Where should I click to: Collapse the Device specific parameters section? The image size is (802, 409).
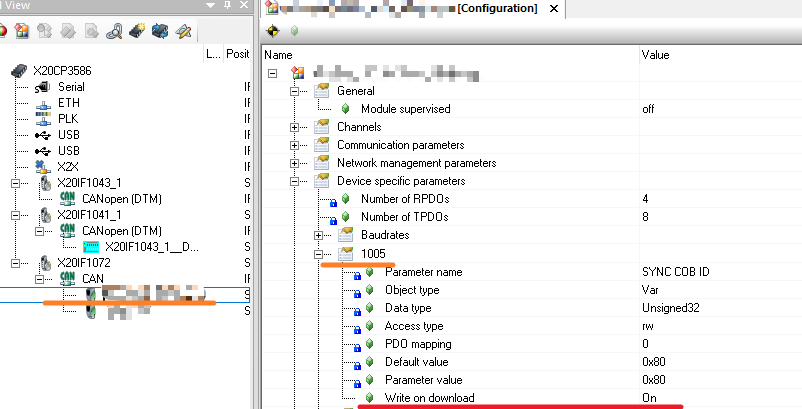pyautogui.click(x=295, y=181)
